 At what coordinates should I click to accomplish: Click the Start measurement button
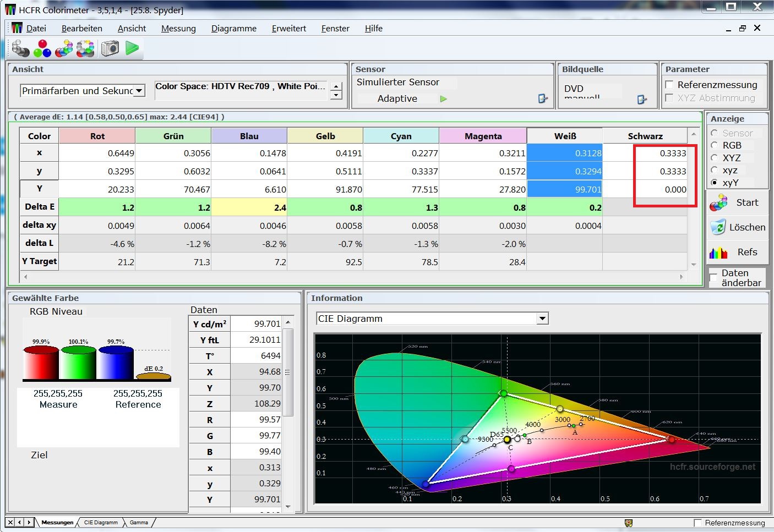pyautogui.click(x=738, y=202)
